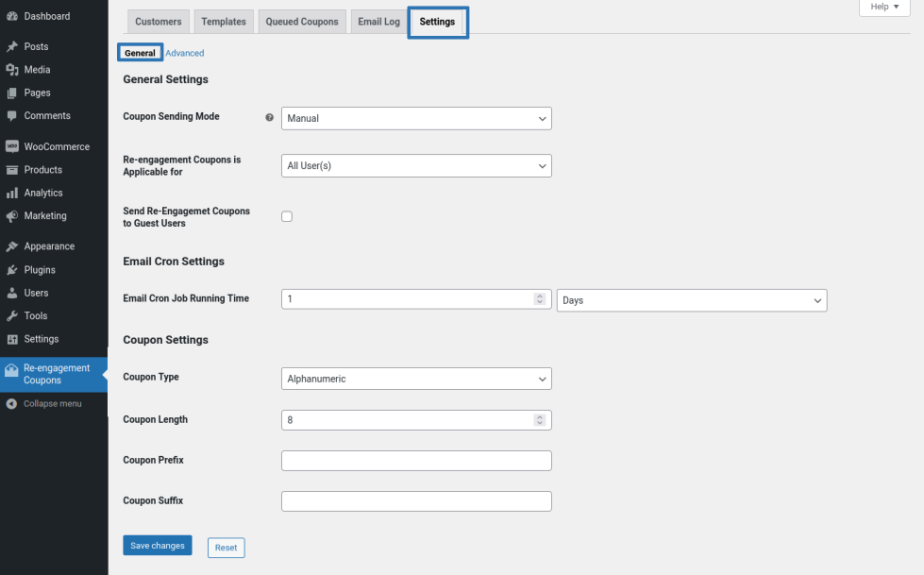The image size is (924, 575).
Task: Click the Save changes button
Action: 157,546
